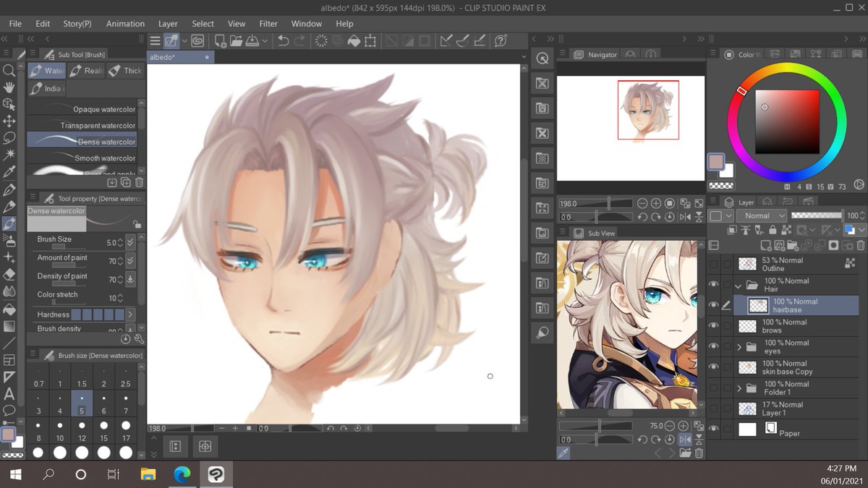The width and height of the screenshot is (868, 488).
Task: Hide the eyes folder layer
Action: coord(714,347)
